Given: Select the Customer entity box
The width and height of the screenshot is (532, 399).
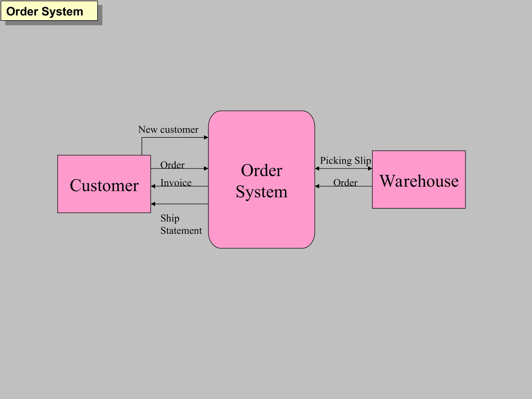Looking at the screenshot, I should (x=104, y=184).
